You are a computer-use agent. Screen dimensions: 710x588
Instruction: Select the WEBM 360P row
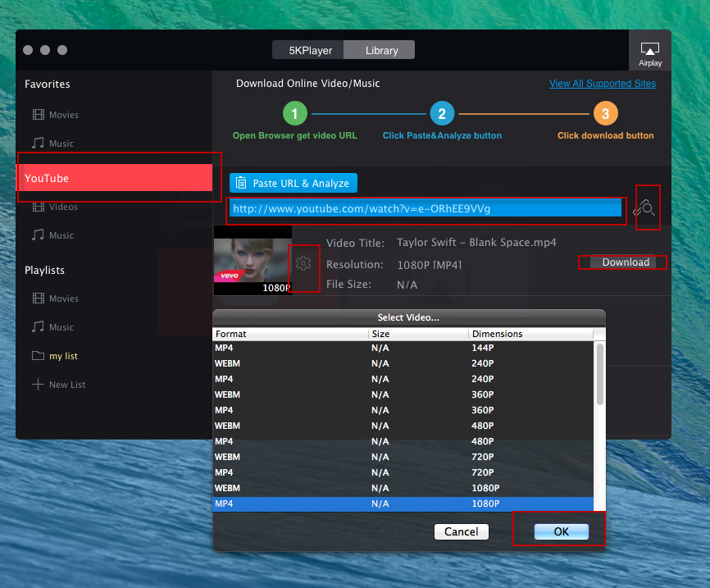pyautogui.click(x=403, y=394)
